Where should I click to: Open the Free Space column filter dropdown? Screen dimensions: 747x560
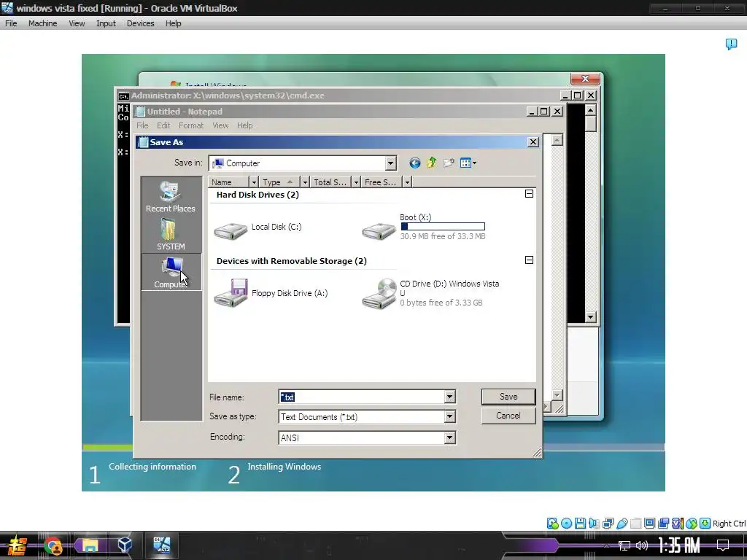pyautogui.click(x=407, y=182)
